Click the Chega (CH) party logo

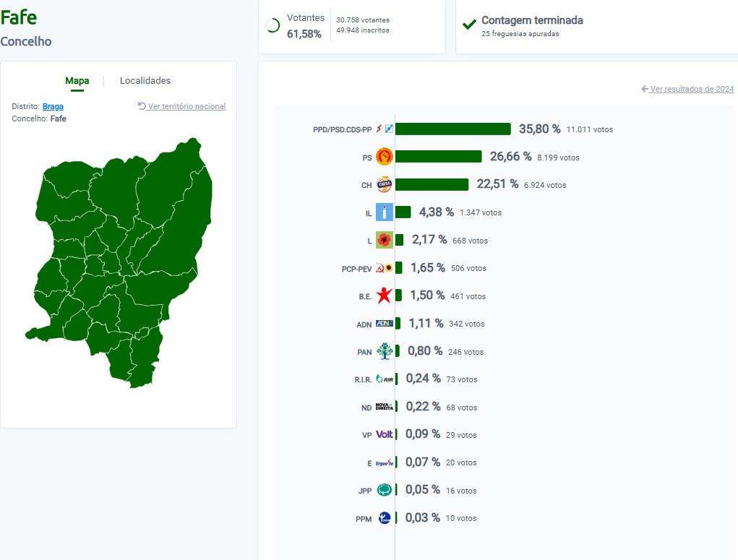(x=385, y=185)
